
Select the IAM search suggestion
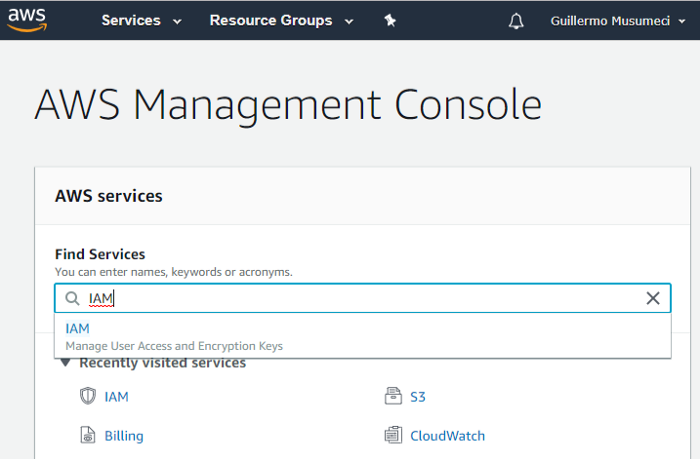[362, 337]
